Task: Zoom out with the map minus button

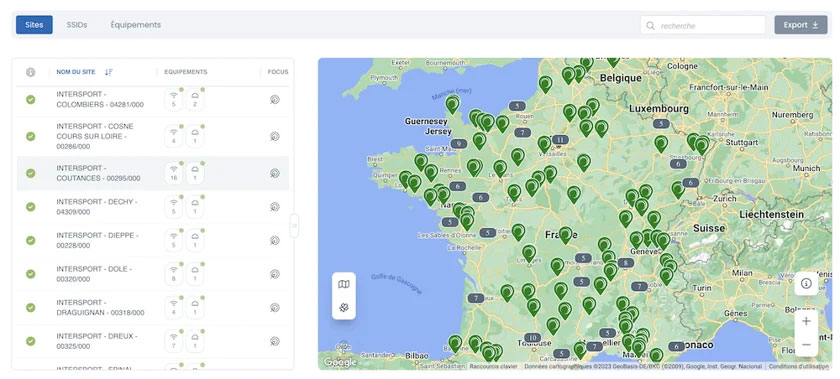Action: 806,344
